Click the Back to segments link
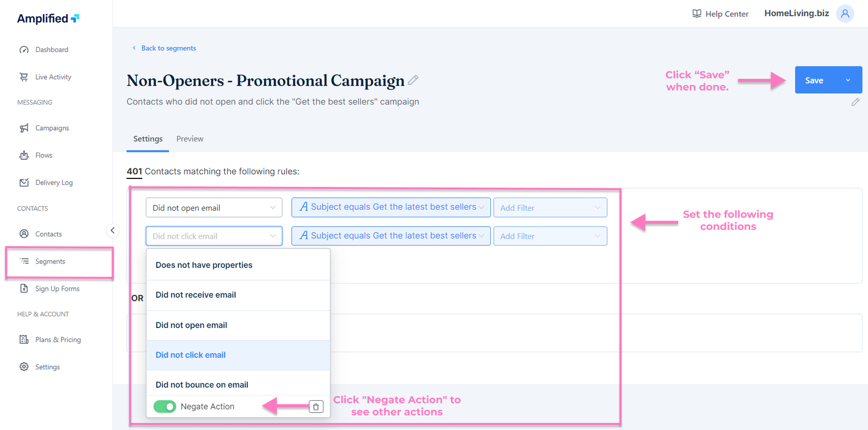This screenshot has width=868, height=430. tap(168, 48)
